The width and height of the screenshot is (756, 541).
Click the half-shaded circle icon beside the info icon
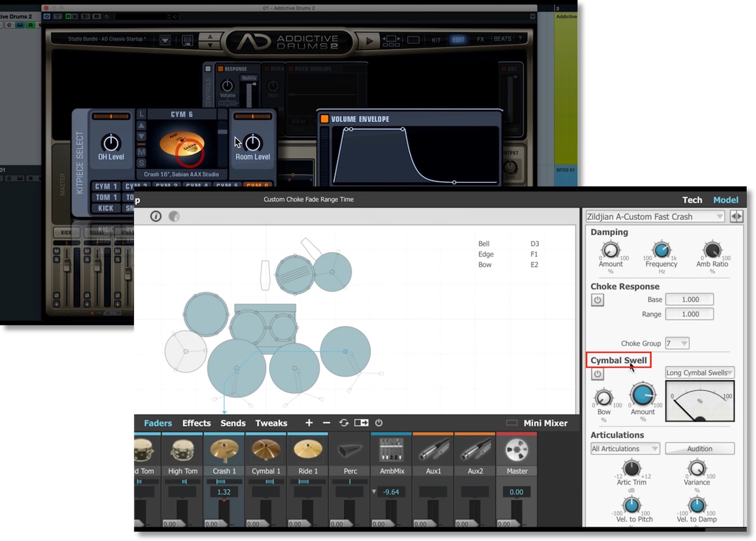[174, 216]
